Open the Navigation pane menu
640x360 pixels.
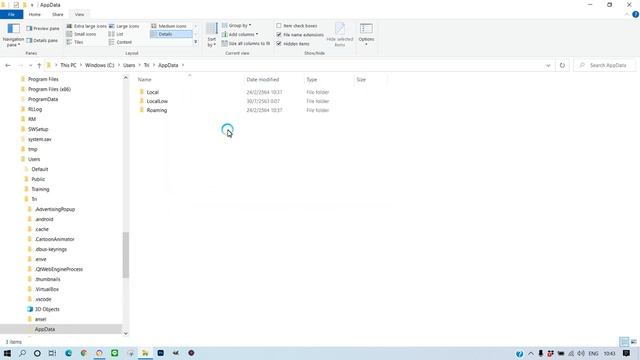tap(13, 35)
